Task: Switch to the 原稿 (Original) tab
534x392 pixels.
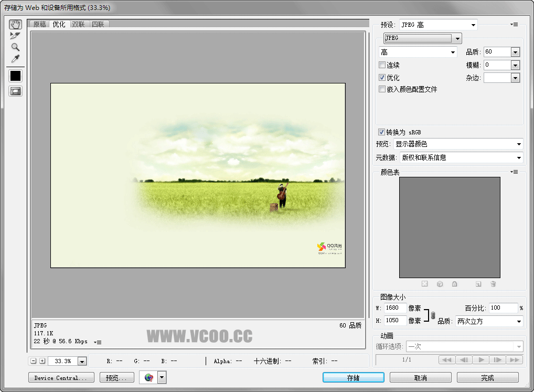Action: (x=40, y=24)
